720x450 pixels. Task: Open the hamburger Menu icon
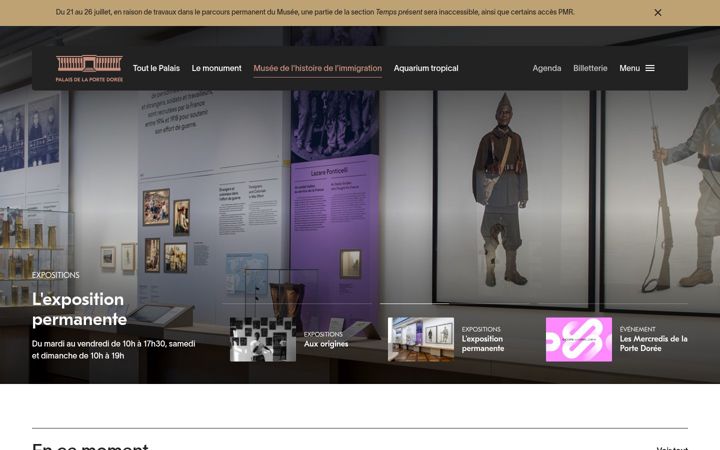(x=650, y=68)
